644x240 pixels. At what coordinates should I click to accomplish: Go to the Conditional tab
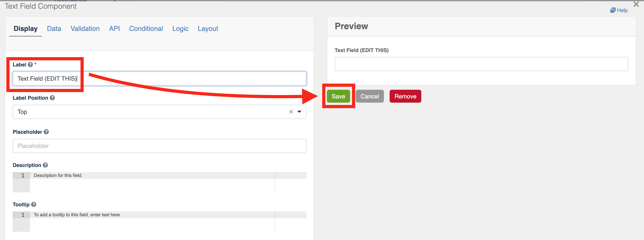click(146, 29)
